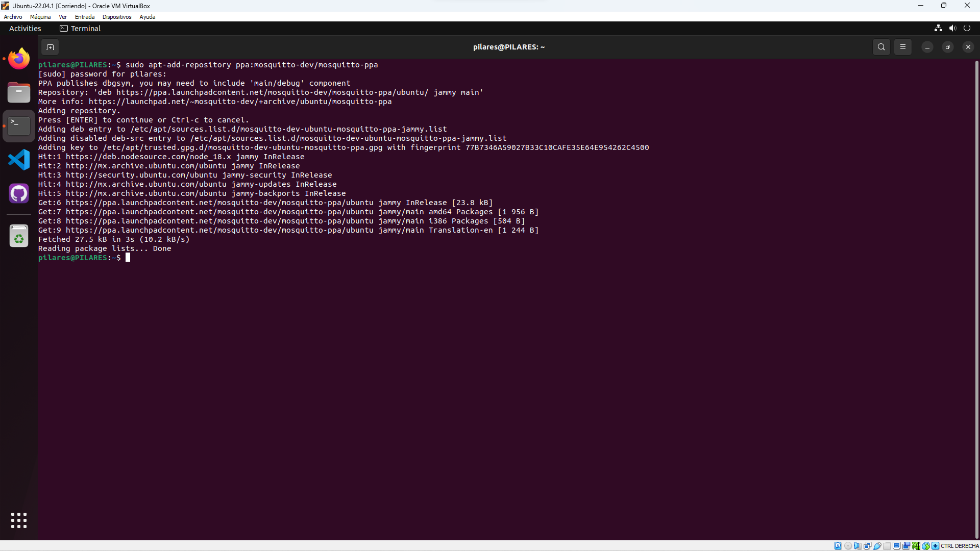The height and width of the screenshot is (551, 980).
Task: Open the terminal hamburger menu
Action: pyautogui.click(x=902, y=47)
